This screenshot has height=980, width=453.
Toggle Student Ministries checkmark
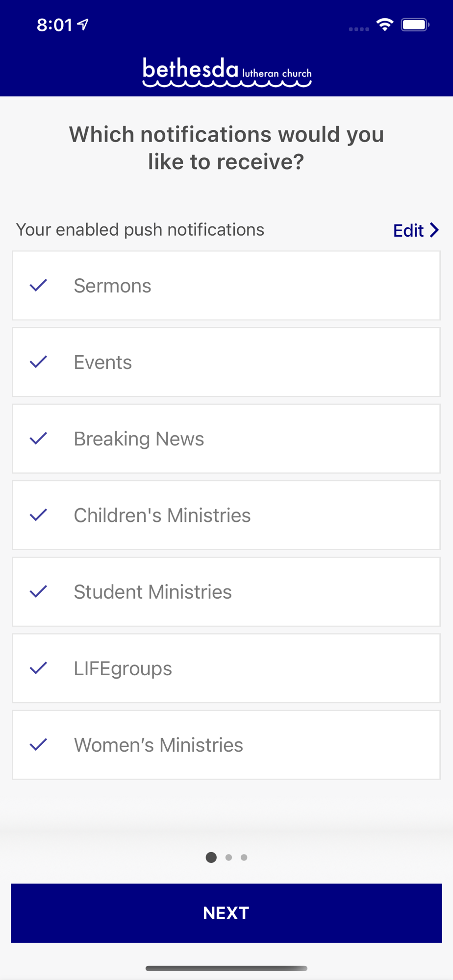coord(38,591)
